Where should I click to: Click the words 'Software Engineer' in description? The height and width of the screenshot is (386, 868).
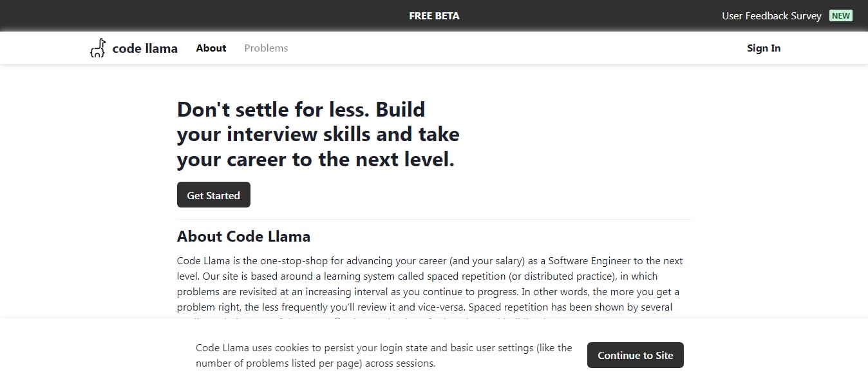[589, 261]
